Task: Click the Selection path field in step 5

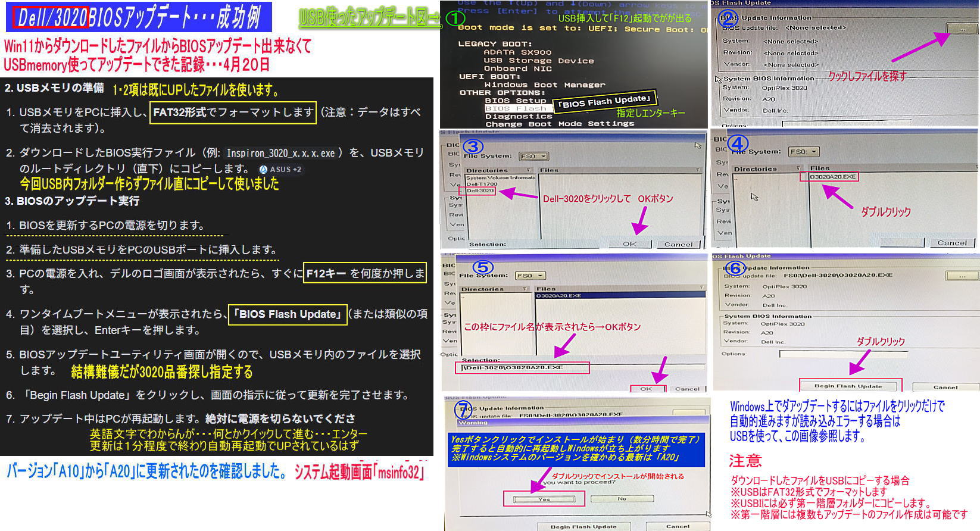Action: [x=524, y=368]
